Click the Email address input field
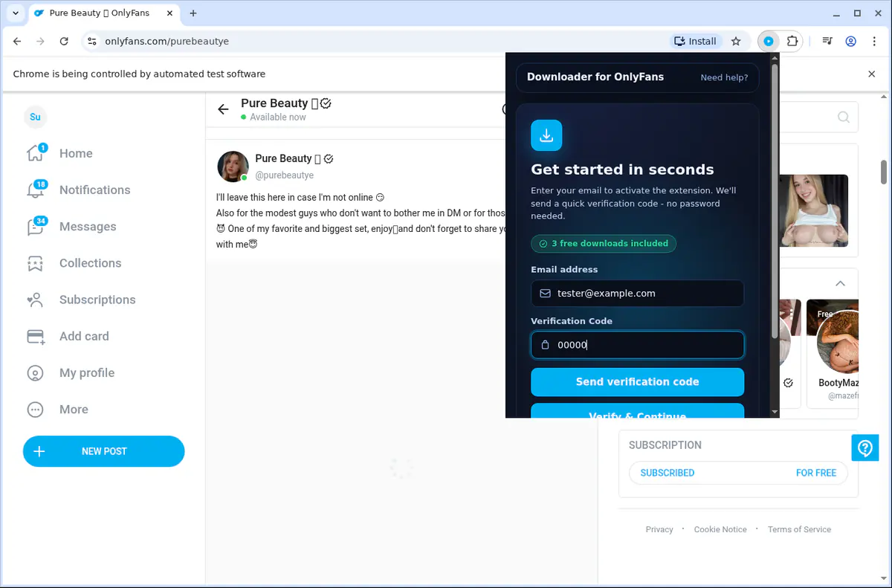Viewport: 892px width, 588px height. pyautogui.click(x=637, y=294)
